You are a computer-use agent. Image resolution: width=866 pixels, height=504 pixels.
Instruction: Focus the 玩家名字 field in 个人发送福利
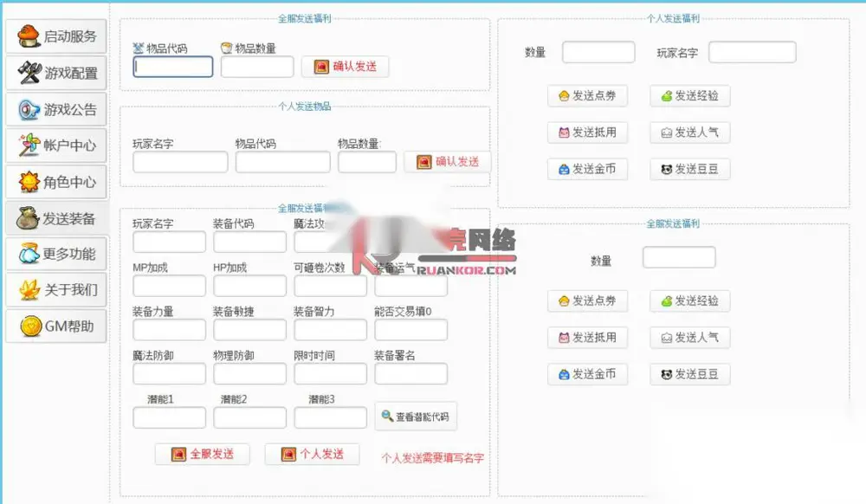[x=753, y=52]
